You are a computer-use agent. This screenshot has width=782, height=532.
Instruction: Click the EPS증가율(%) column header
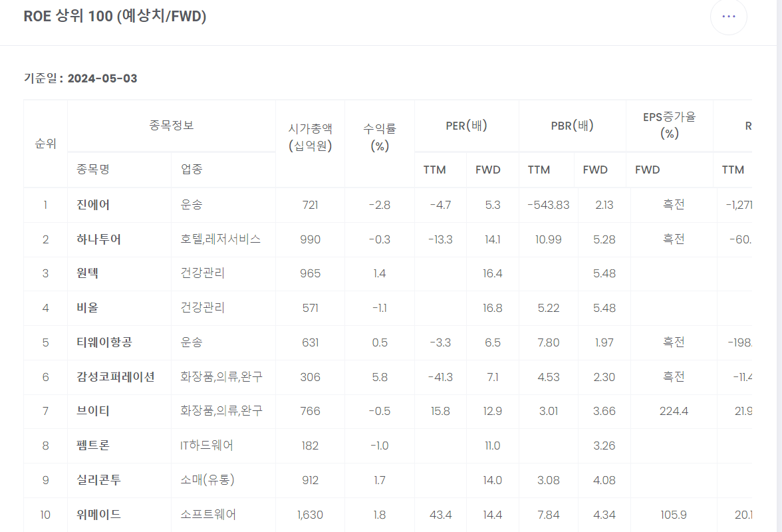[669, 125]
